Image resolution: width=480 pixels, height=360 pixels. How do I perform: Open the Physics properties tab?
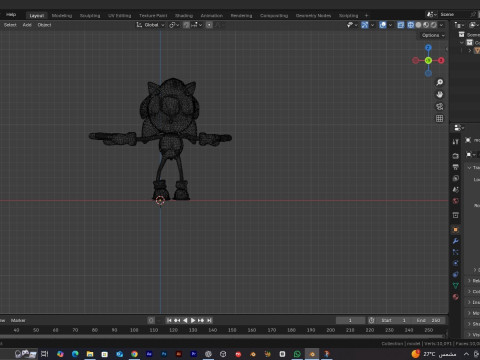456,263
